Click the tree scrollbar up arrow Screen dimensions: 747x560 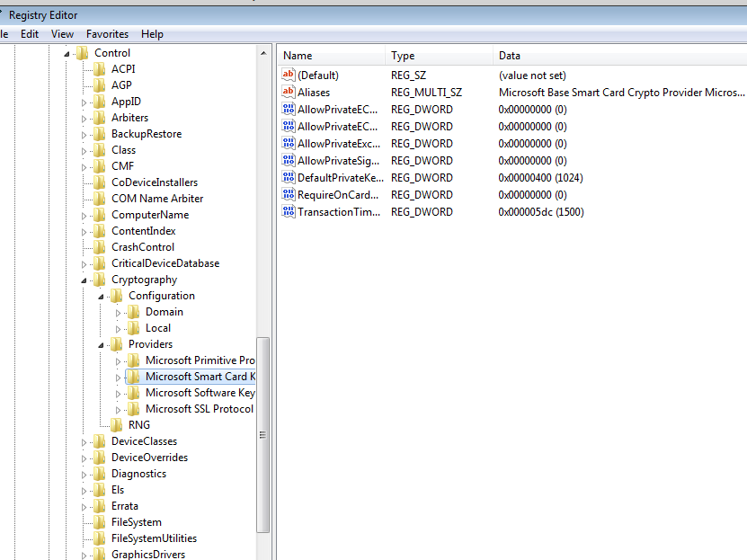click(263, 53)
